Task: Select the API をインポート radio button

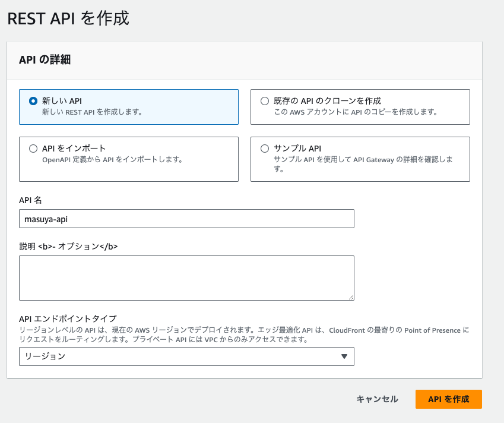Action: click(33, 149)
